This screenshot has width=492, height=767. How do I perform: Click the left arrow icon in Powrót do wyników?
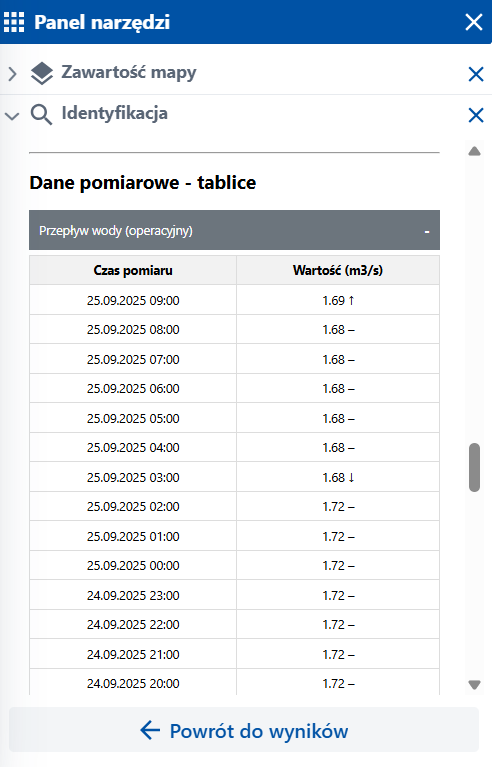pos(150,730)
